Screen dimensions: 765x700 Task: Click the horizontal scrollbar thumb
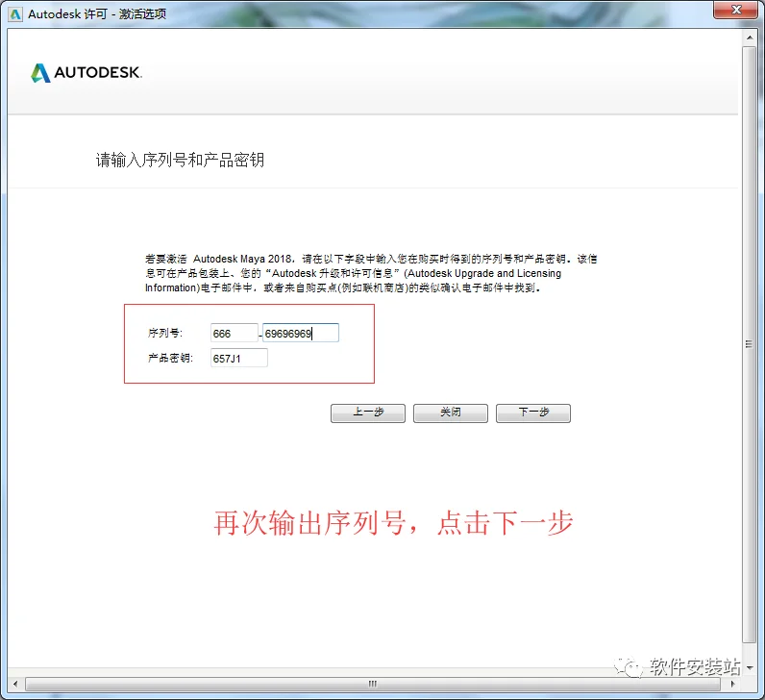tap(373, 684)
